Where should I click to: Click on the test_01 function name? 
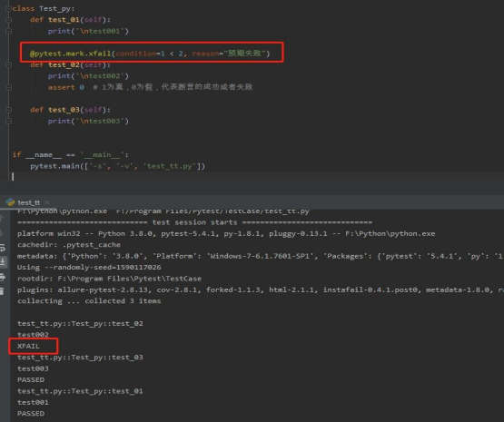[64, 20]
